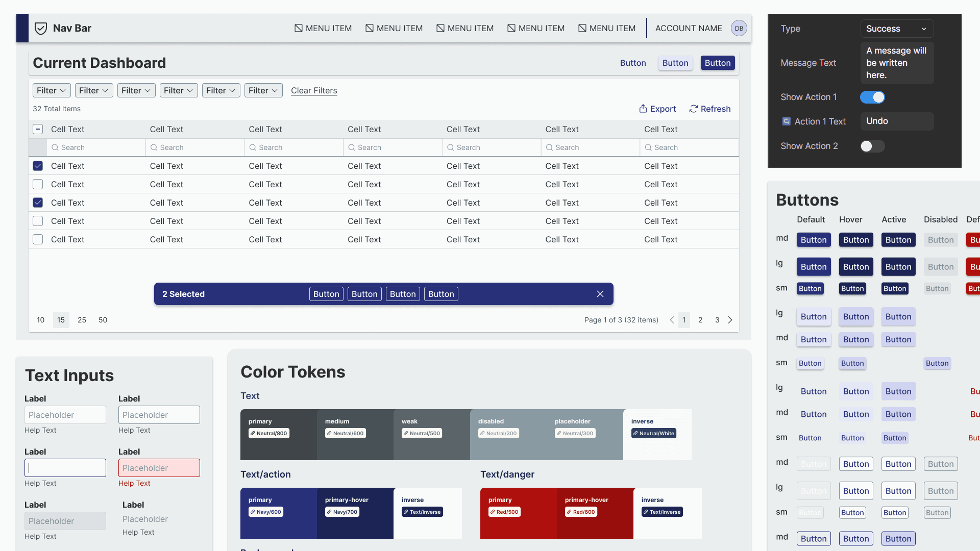Screen dimensions: 980x551
Task: Click the primary-hover Navy/700 color swatch
Action: (x=355, y=513)
